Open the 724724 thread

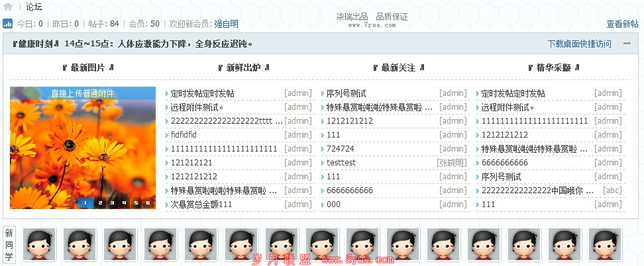[340, 149]
